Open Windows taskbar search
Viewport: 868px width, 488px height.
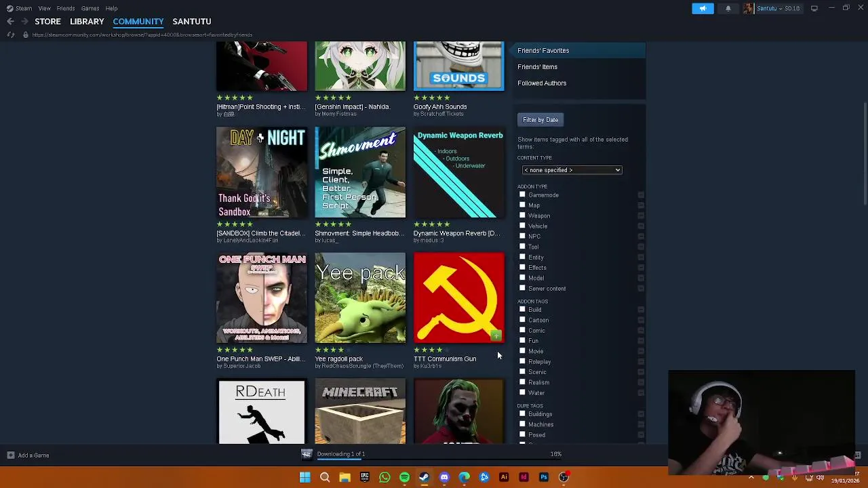point(325,477)
